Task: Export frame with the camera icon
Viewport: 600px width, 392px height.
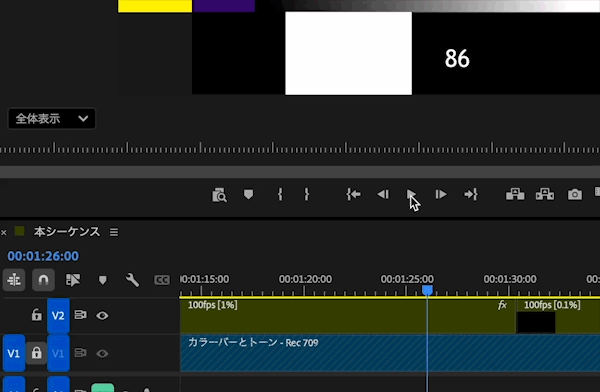Action: [x=575, y=194]
